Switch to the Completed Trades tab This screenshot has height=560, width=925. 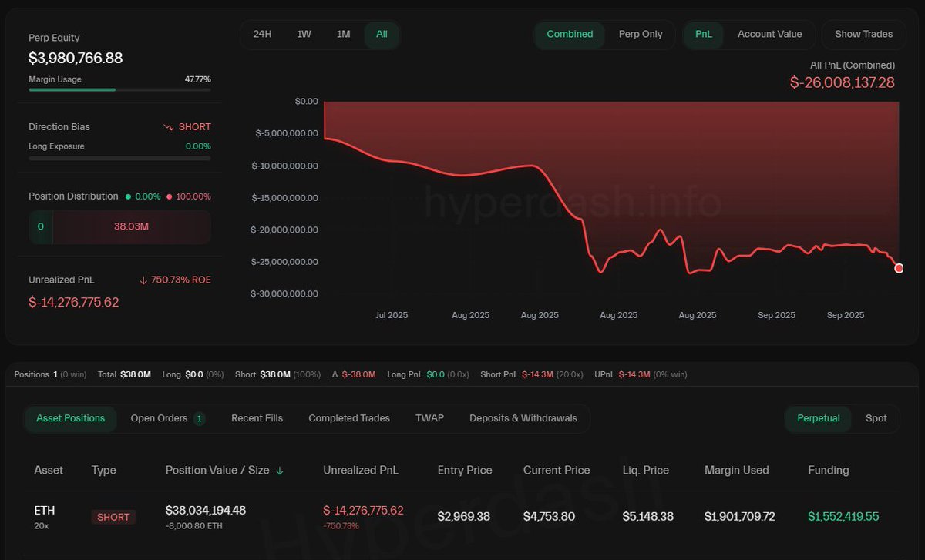click(x=349, y=418)
